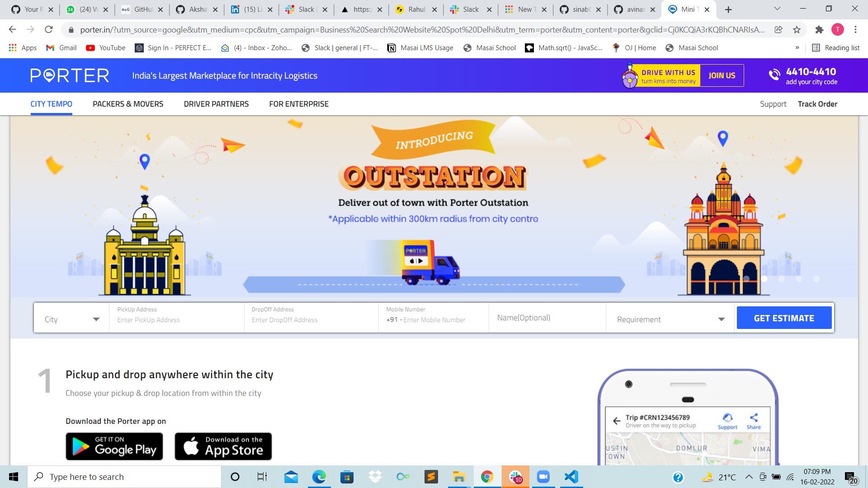
Task: Click the JOIN US button
Action: (x=722, y=75)
